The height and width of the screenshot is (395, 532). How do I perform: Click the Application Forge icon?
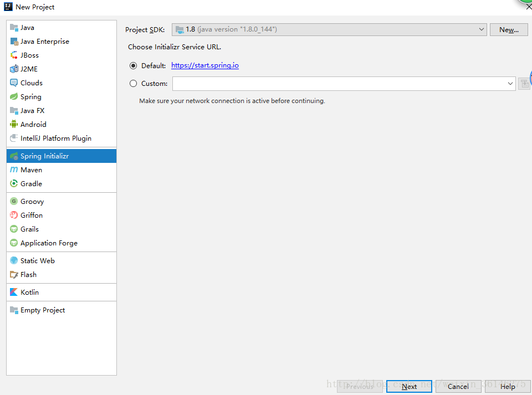(14, 243)
